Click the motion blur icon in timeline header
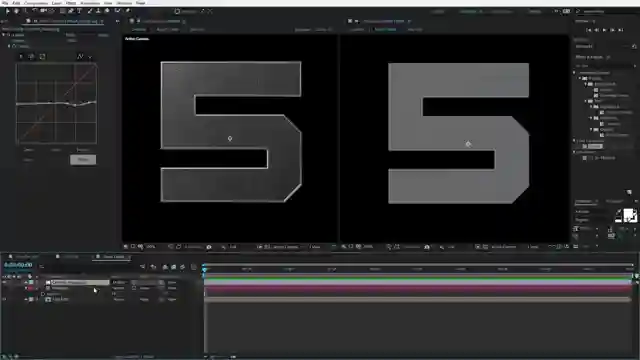This screenshot has height=360, width=640. tap(182, 267)
